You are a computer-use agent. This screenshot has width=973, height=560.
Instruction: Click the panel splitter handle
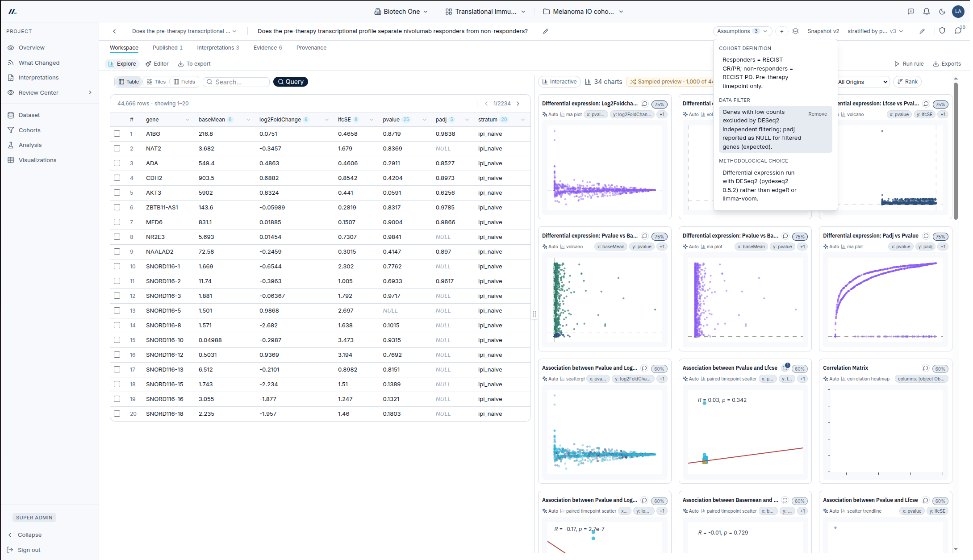tap(535, 314)
